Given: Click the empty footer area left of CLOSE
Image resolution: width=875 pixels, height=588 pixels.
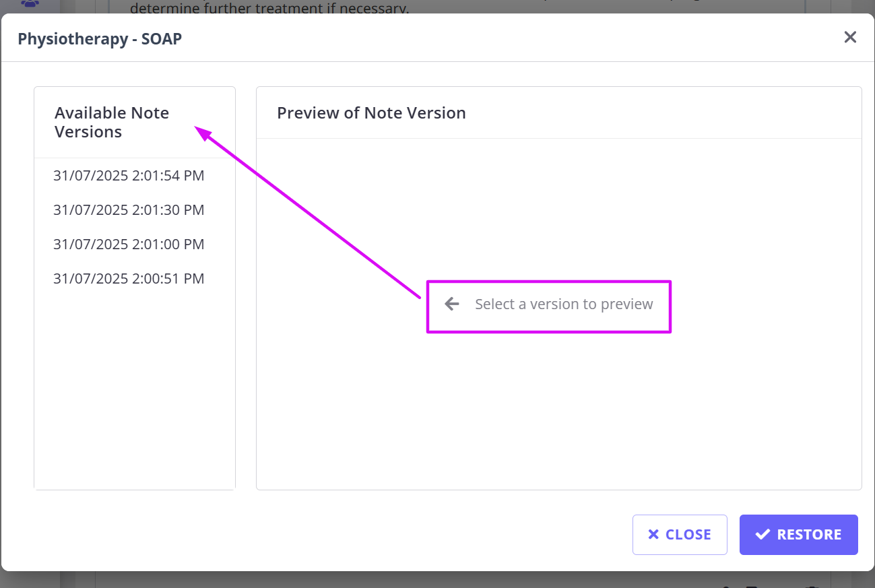Looking at the screenshot, I should (337, 535).
